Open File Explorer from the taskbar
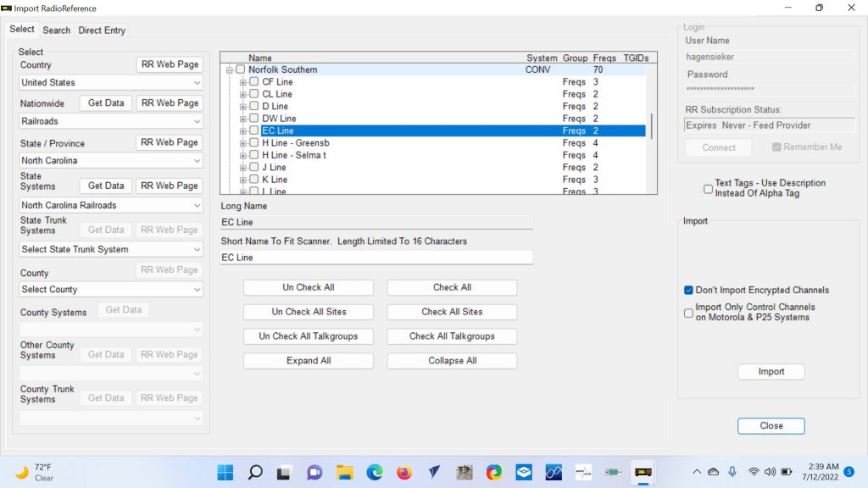This screenshot has width=868, height=488. point(344,472)
